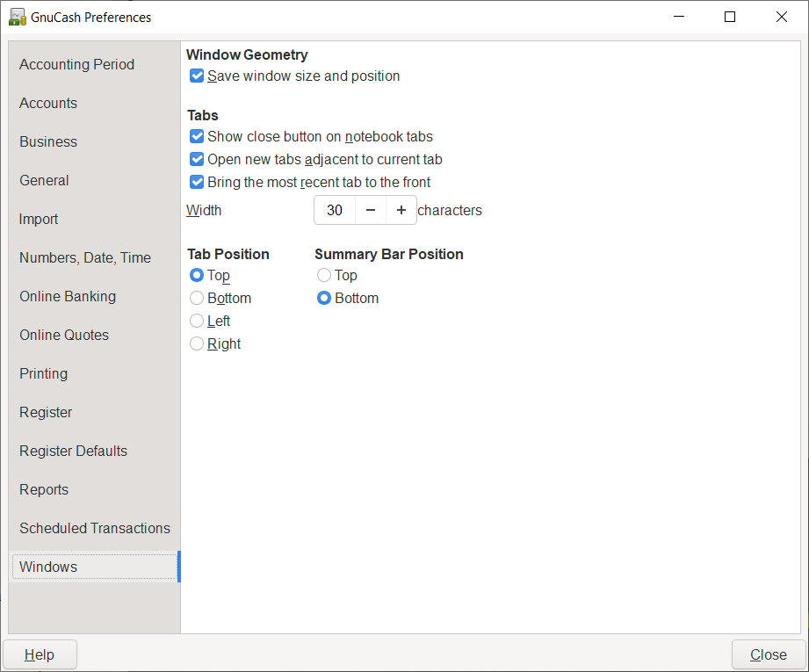The height and width of the screenshot is (672, 809).
Task: Select Bottom tab position radio button
Action: [x=197, y=299]
